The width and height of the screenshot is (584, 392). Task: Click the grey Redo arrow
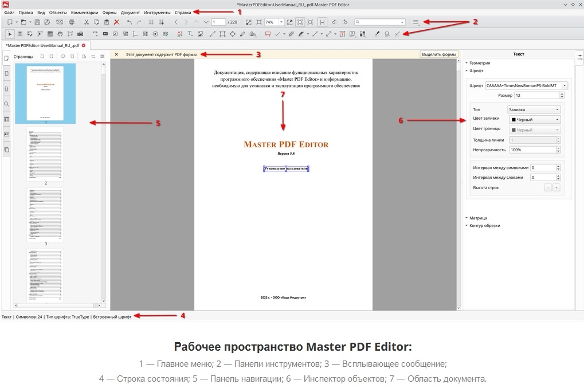(x=139, y=22)
